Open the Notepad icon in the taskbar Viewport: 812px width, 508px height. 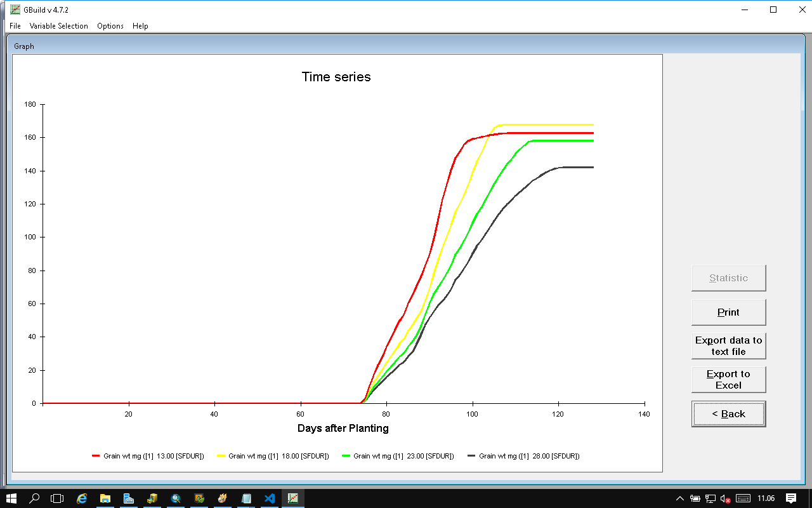coord(246,498)
